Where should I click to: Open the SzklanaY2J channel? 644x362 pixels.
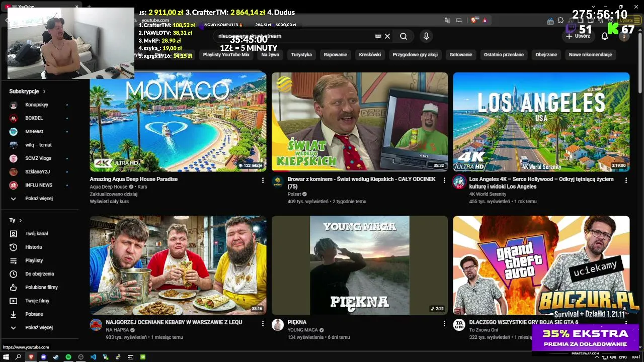pyautogui.click(x=37, y=171)
